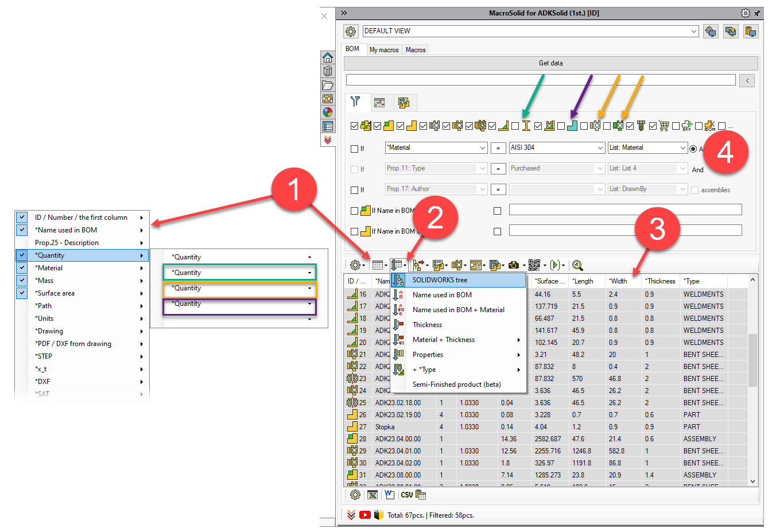
Task: Open the DEFAULT VIEW dropdown
Action: [693, 31]
